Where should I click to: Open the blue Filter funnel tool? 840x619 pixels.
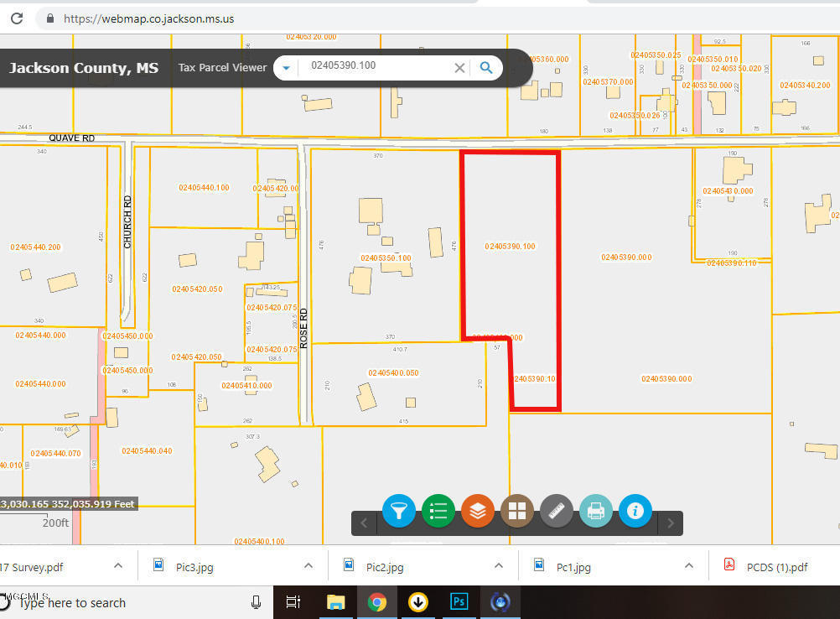pyautogui.click(x=398, y=511)
